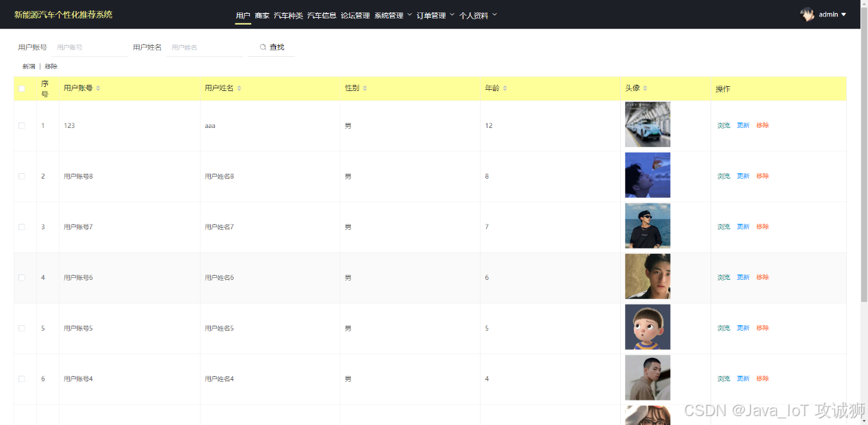Viewport: 868px width, 425px height.
Task: Click the 新增 add link
Action: tap(29, 66)
